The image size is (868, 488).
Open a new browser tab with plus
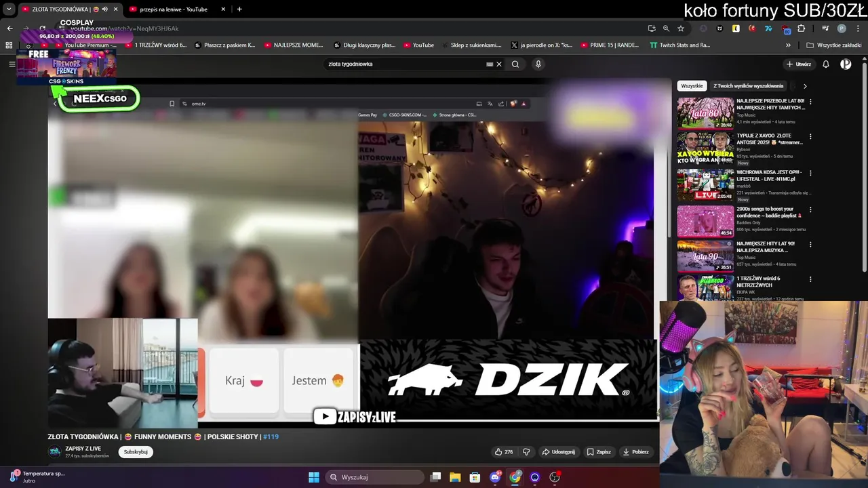tap(239, 9)
